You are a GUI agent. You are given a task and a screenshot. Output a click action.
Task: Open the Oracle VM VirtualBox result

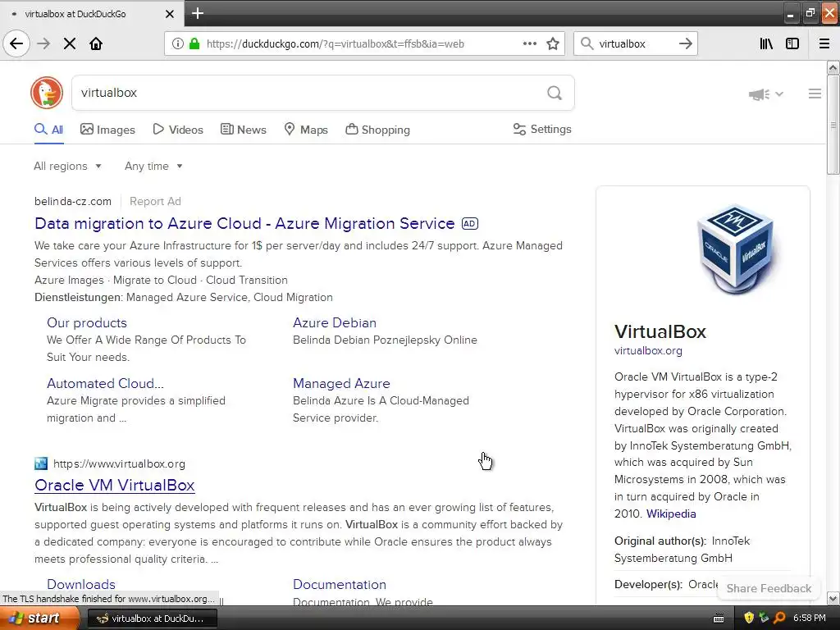[115, 485]
